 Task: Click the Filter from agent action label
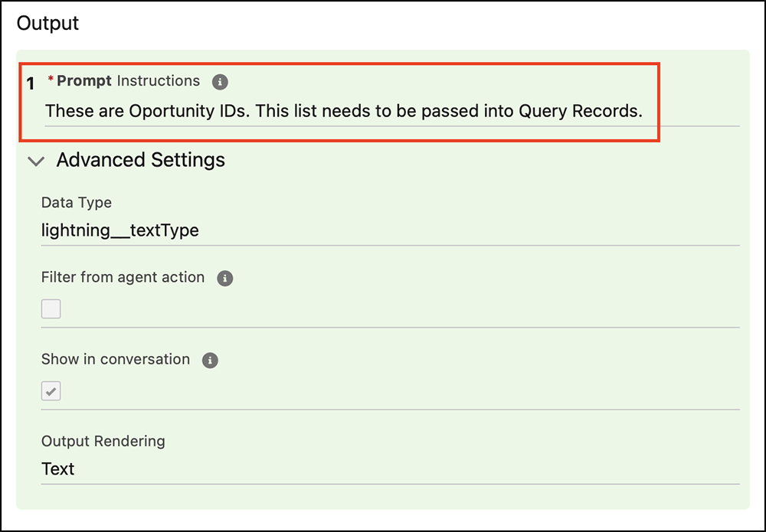(123, 277)
